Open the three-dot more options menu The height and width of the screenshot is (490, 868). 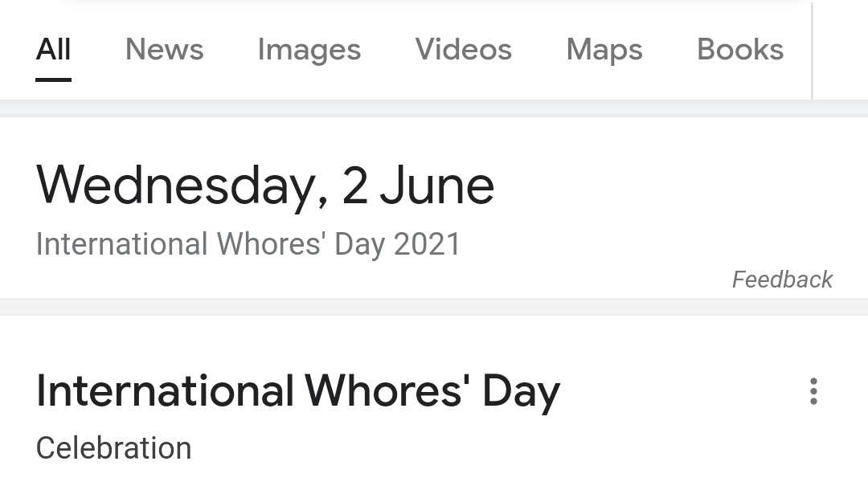point(813,391)
